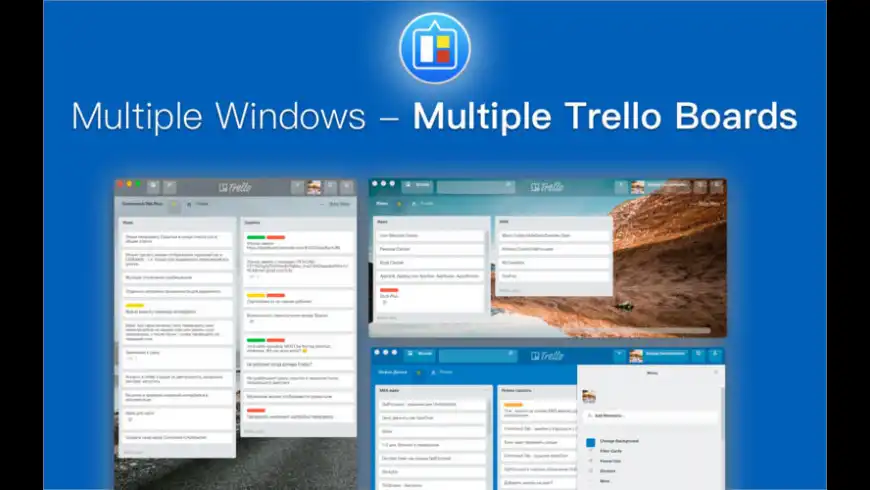Open the single red-labeled card in gray window
The height and width of the screenshot is (490, 870).
299,414
